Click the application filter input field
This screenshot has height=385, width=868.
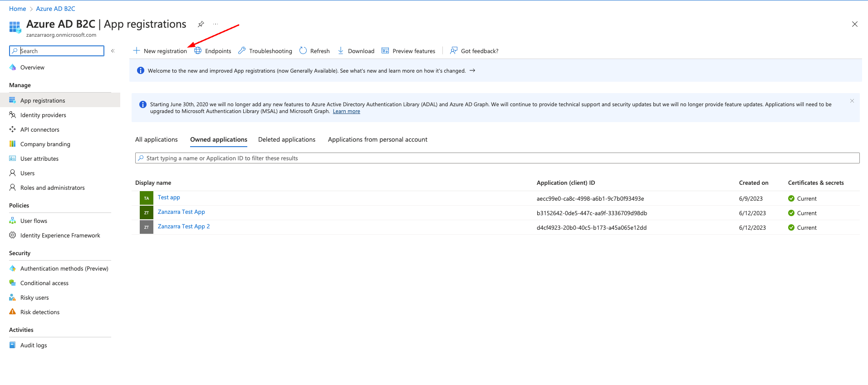point(497,158)
